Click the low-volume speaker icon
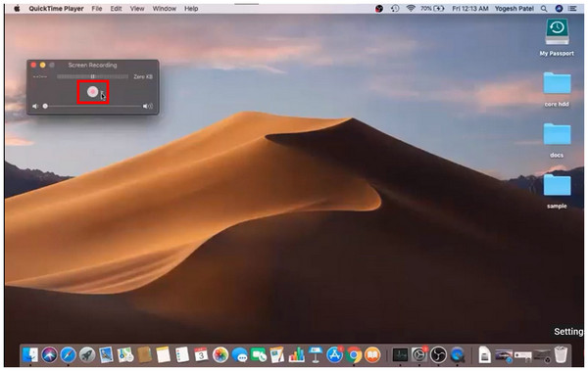588x371 pixels. (x=35, y=107)
